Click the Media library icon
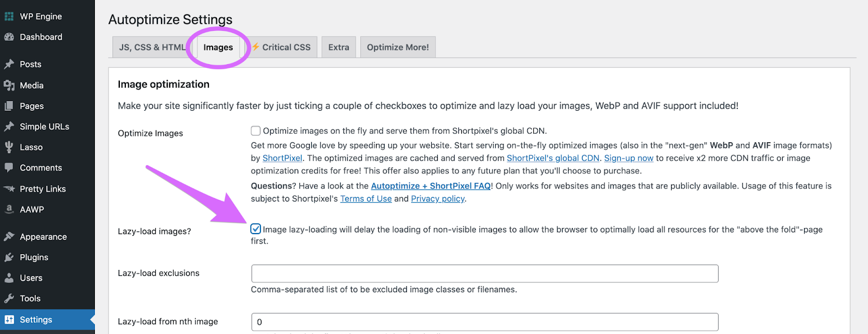Screen dimensions: 868x334 [9, 85]
